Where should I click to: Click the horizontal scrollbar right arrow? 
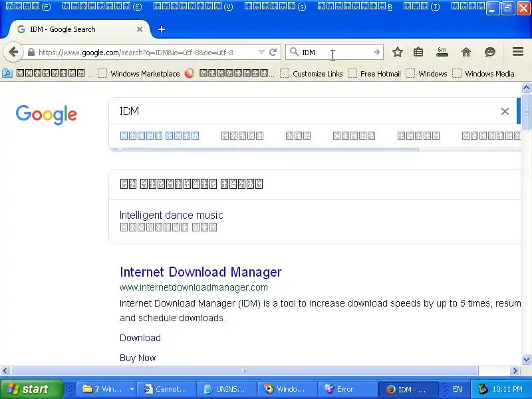(515, 371)
